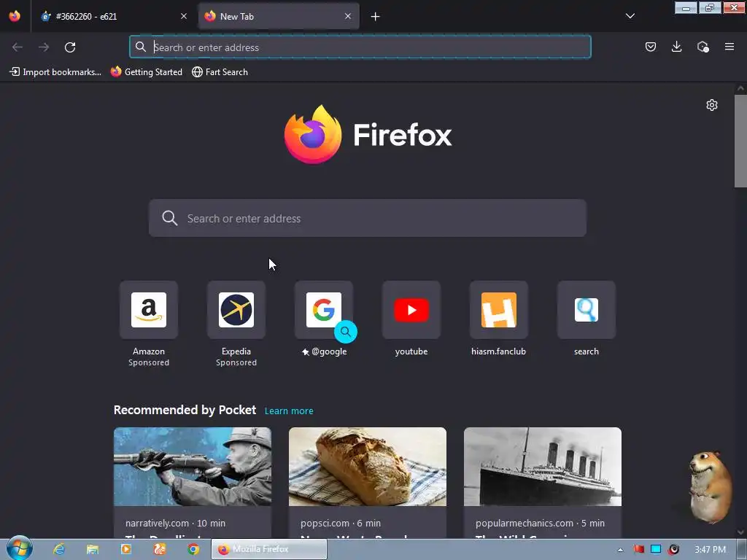Open the Downloads toolbar icon
Screen dimensions: 747x560
tap(676, 47)
